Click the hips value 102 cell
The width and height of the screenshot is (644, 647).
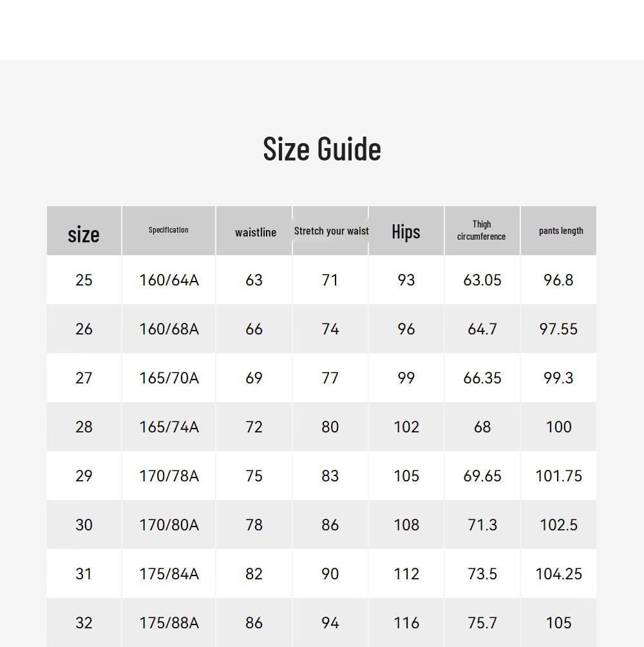point(406,427)
